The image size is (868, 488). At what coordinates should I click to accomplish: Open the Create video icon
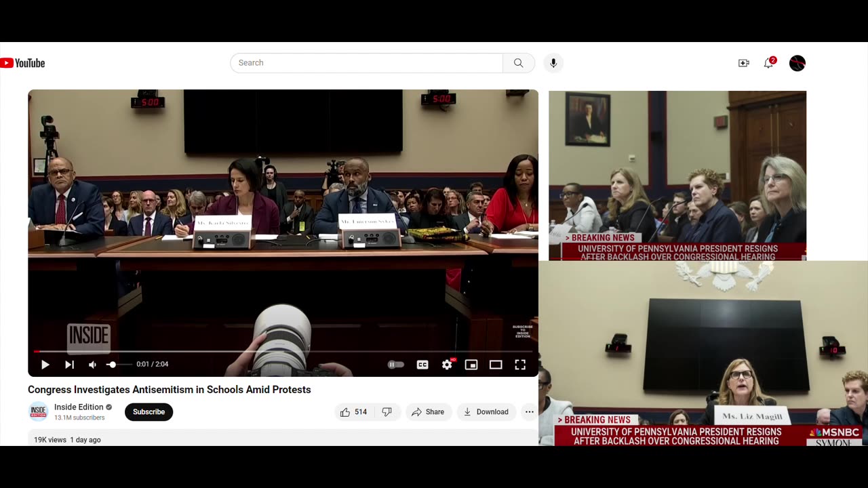[744, 63]
